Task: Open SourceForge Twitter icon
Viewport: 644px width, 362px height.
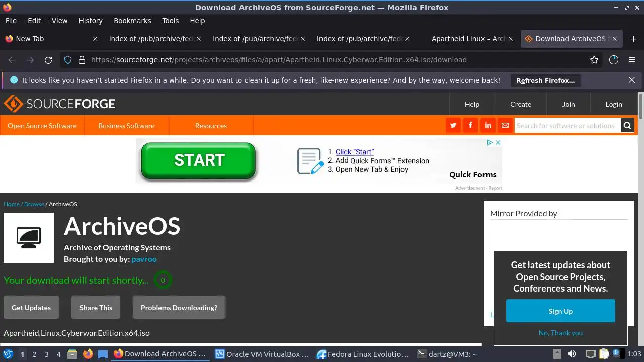Action: coord(453,126)
